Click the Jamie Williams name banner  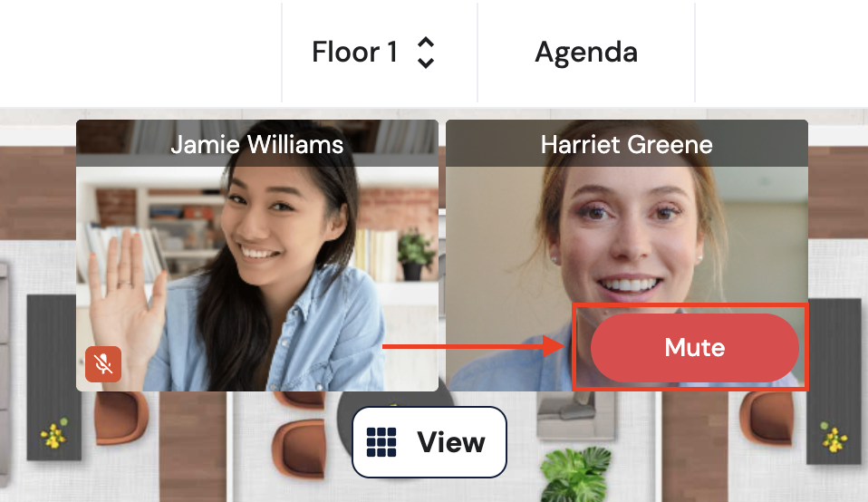click(257, 143)
